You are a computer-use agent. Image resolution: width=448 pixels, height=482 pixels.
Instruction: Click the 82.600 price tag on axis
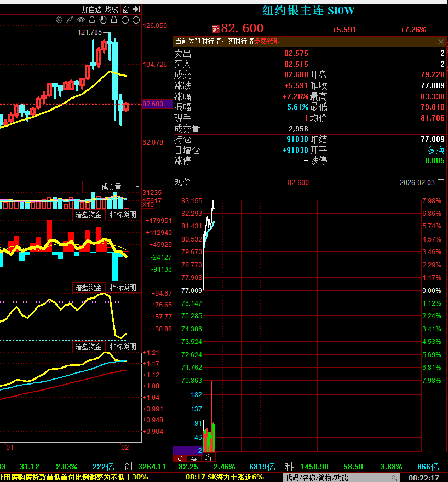pyautogui.click(x=157, y=104)
